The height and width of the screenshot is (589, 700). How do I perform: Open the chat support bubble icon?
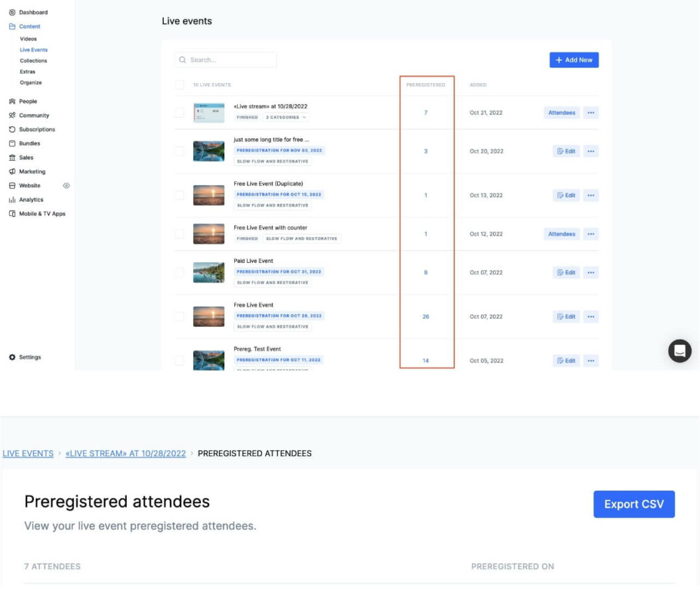point(679,350)
